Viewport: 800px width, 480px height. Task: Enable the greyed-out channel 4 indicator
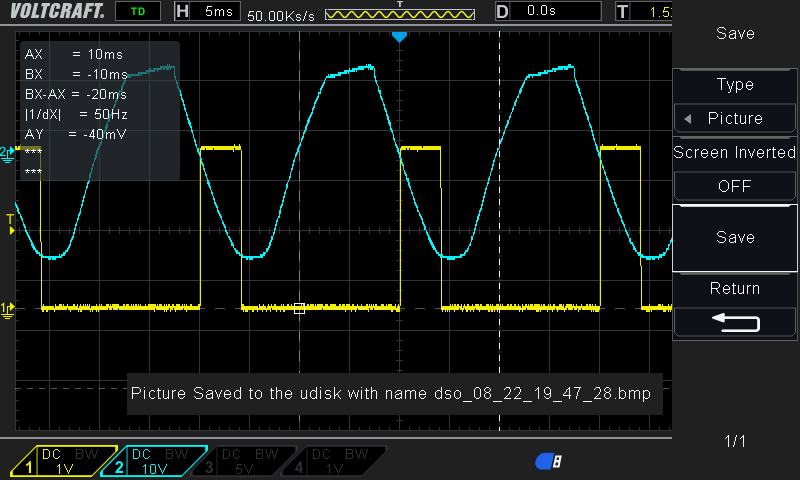point(339,461)
